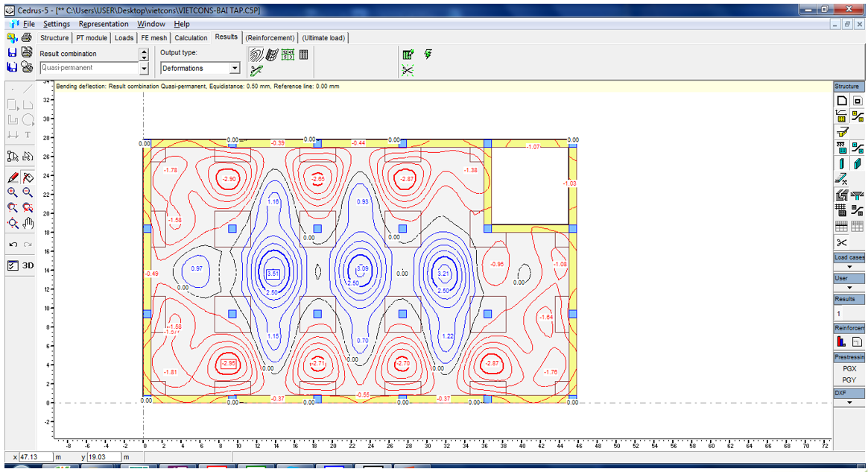This screenshot has width=868, height=472.
Task: Switch to the PT module tab
Action: click(x=92, y=38)
